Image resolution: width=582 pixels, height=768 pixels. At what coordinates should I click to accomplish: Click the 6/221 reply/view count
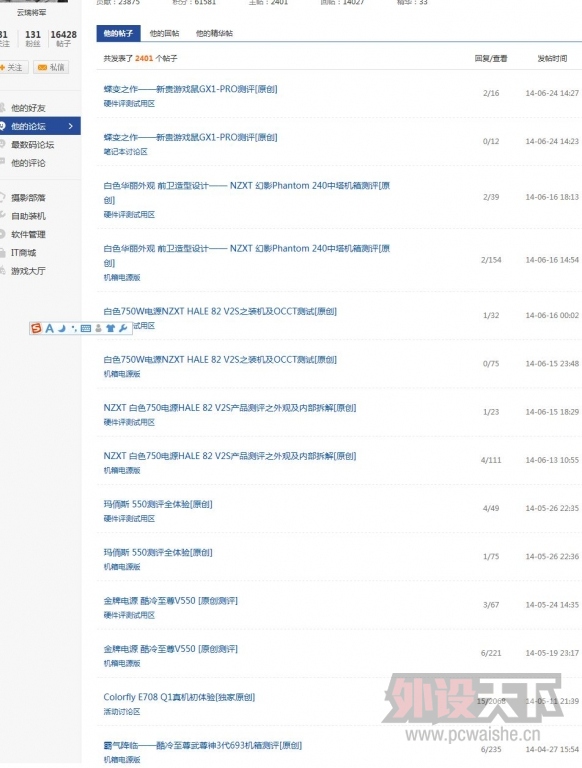pos(491,653)
